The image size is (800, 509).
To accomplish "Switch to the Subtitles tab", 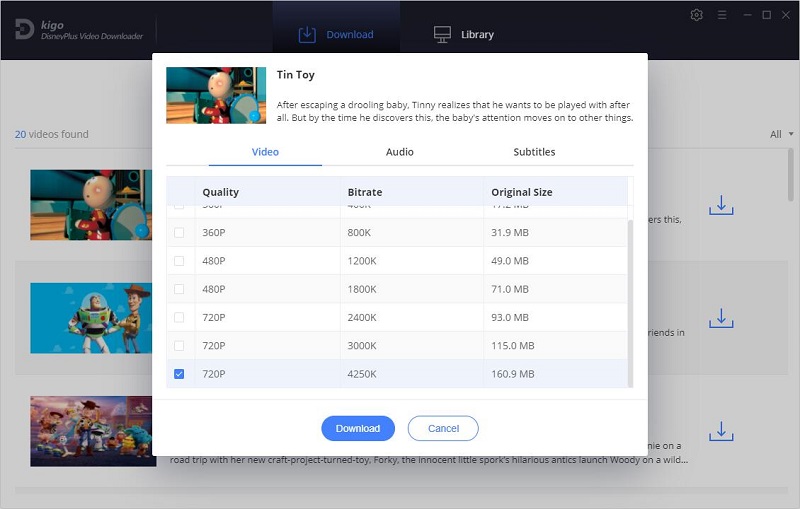I will click(534, 152).
